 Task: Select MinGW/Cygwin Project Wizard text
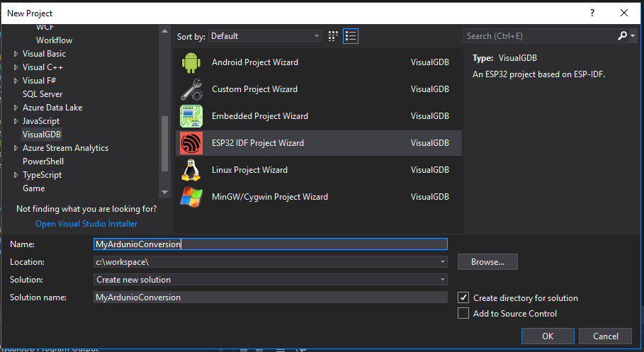(x=270, y=197)
